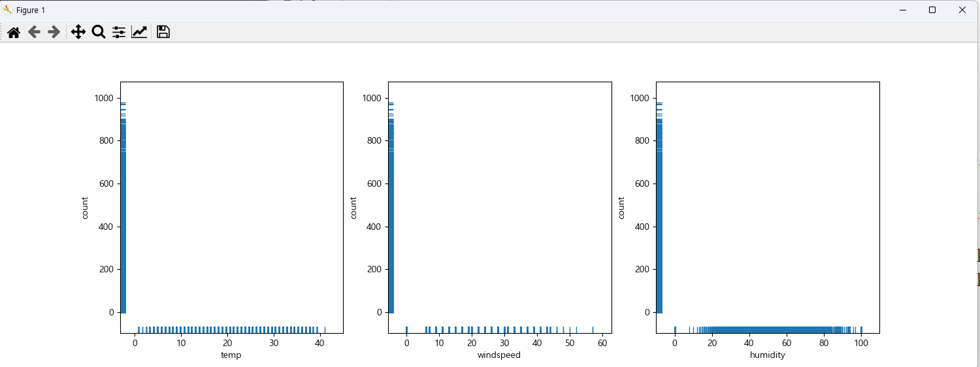Go forward to the next view
This screenshot has height=367, width=980.
point(54,32)
